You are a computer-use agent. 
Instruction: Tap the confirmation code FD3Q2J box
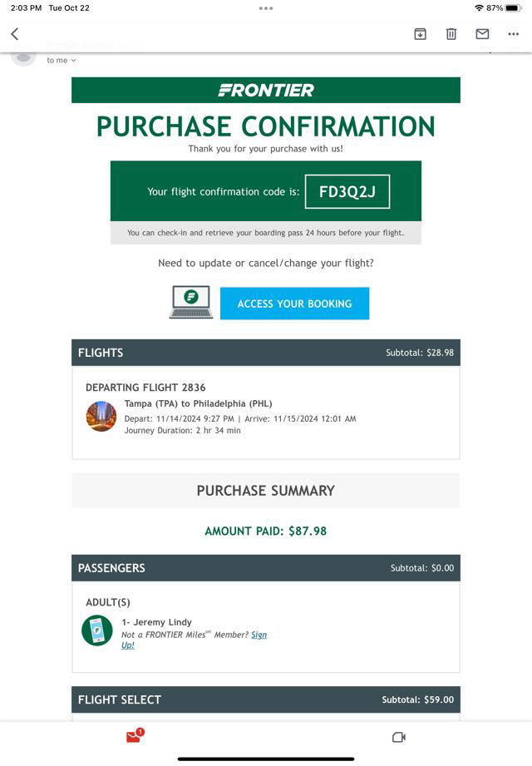pyautogui.click(x=347, y=191)
